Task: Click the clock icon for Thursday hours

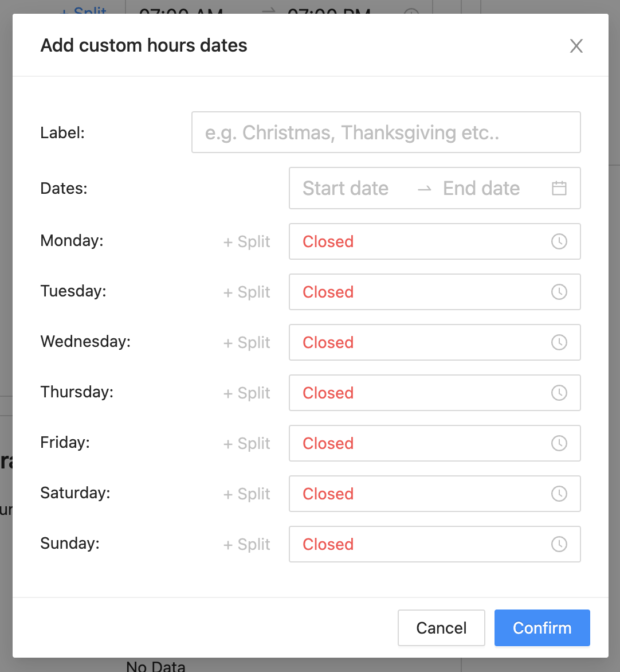Action: (559, 393)
